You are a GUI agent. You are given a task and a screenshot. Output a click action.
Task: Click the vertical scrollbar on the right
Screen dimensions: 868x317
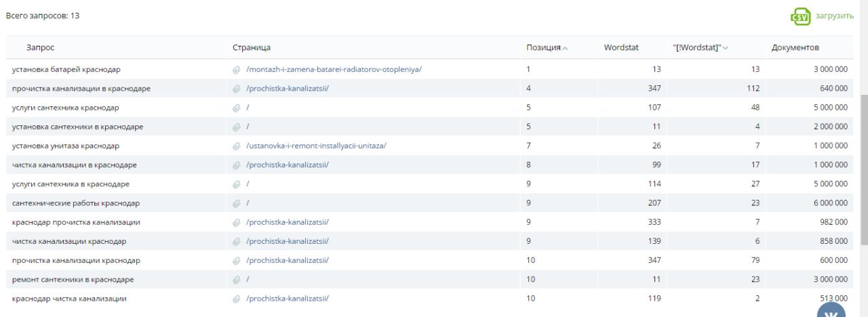[863, 169]
